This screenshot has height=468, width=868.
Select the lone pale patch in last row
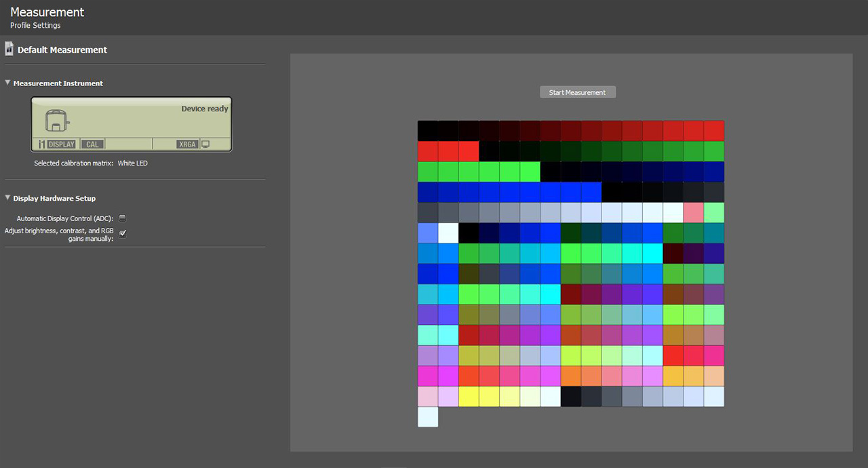click(x=428, y=417)
